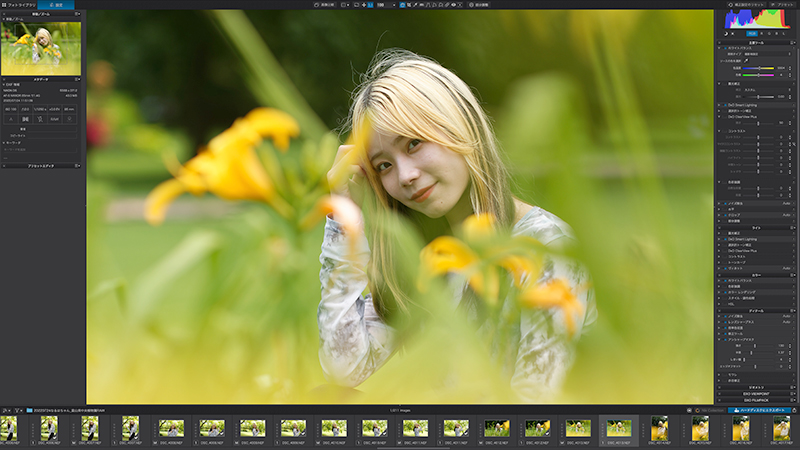Expand the DXO FILMPACK palette
Screen dimensions: 800x450
(756, 400)
